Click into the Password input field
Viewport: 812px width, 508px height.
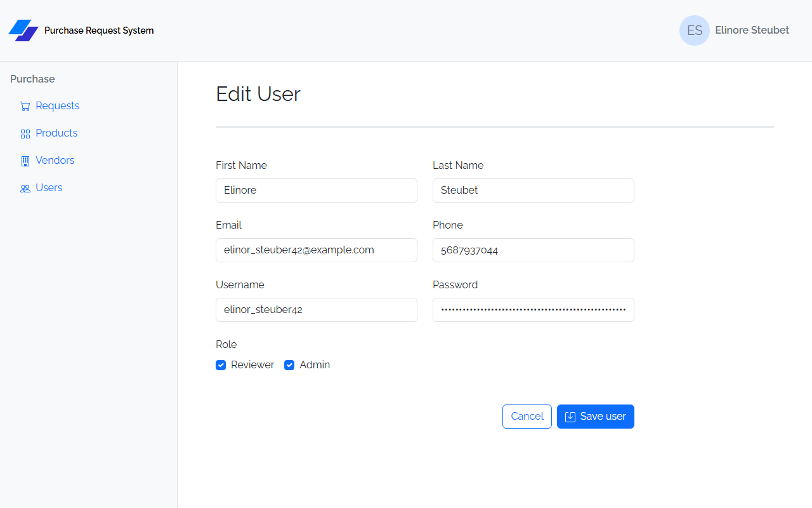tap(534, 310)
